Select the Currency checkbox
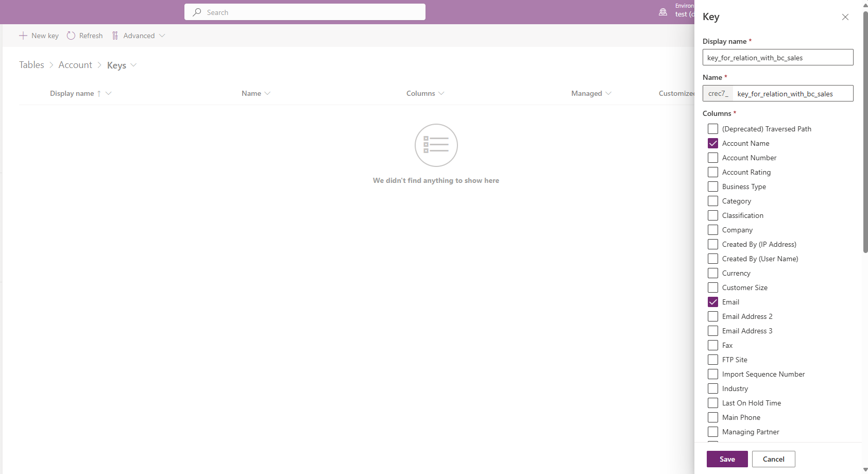The width and height of the screenshot is (868, 474). pyautogui.click(x=713, y=273)
